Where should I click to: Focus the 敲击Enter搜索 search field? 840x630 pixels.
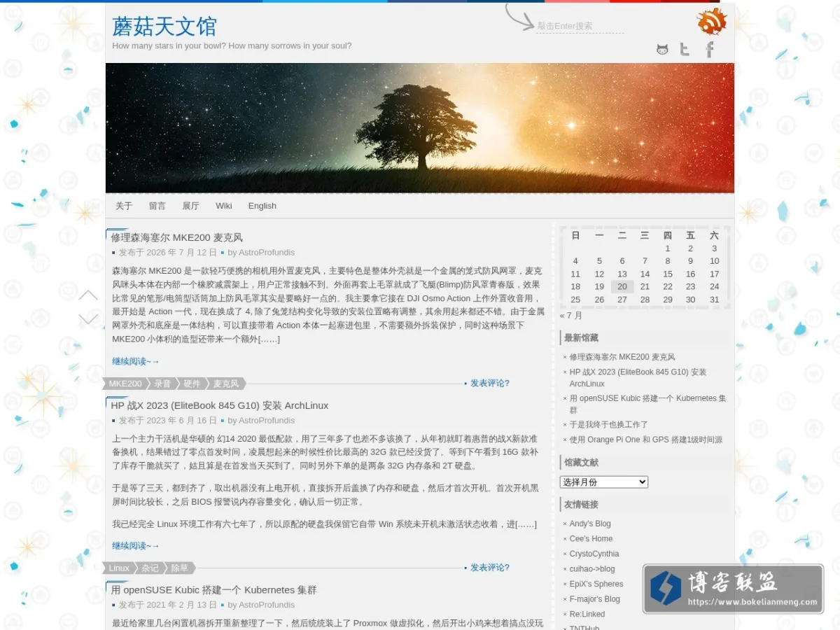point(580,26)
